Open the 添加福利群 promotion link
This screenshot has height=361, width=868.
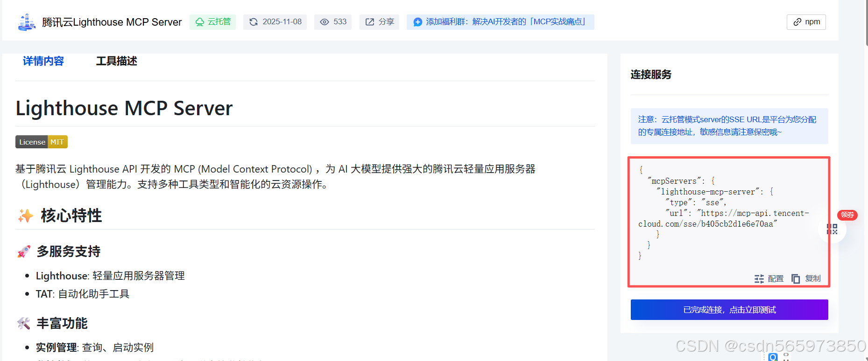tap(500, 22)
